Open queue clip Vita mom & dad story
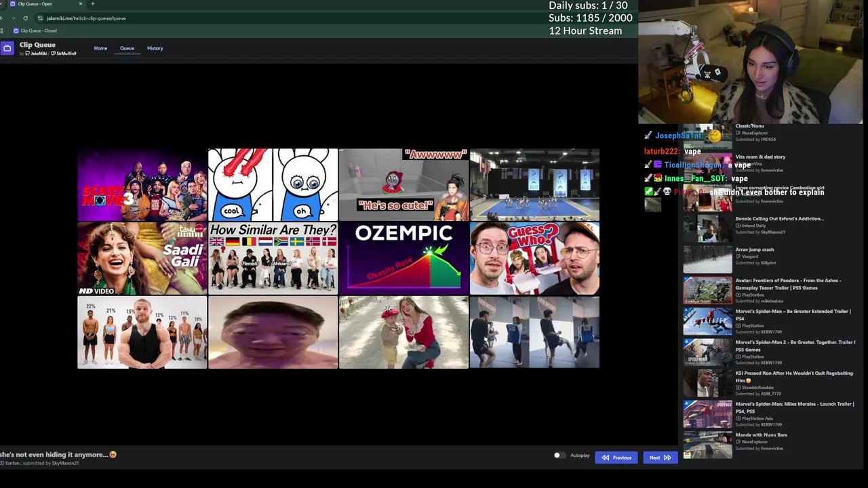868x488 pixels. pyautogui.click(x=760, y=157)
